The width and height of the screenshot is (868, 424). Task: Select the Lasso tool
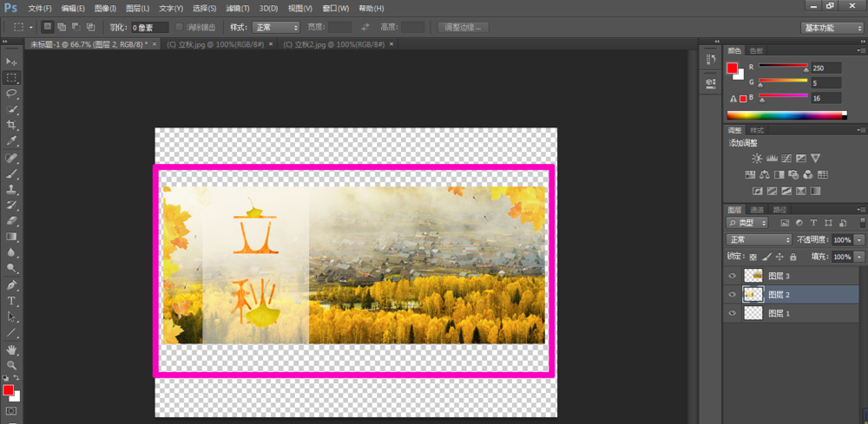coord(12,94)
